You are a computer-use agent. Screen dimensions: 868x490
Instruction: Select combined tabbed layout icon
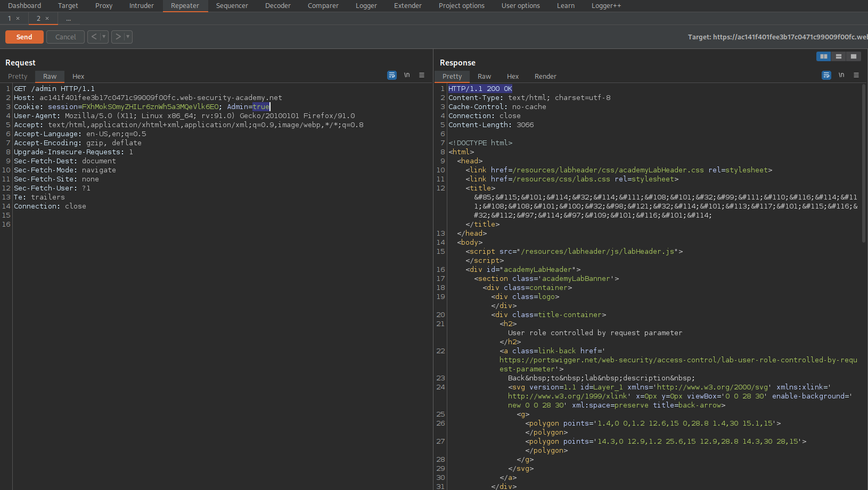click(854, 56)
